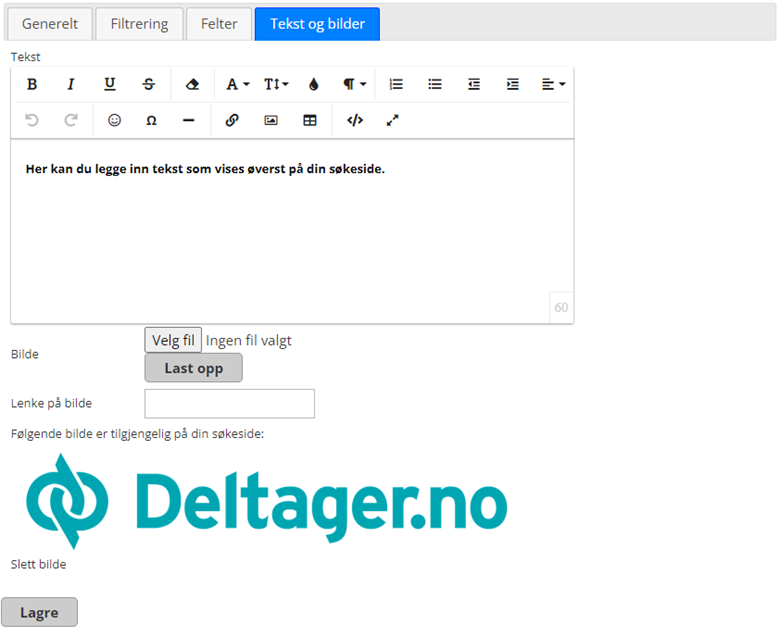Place cursor in the text editor body
The height and width of the screenshot is (637, 781).
pyautogui.click(x=292, y=232)
